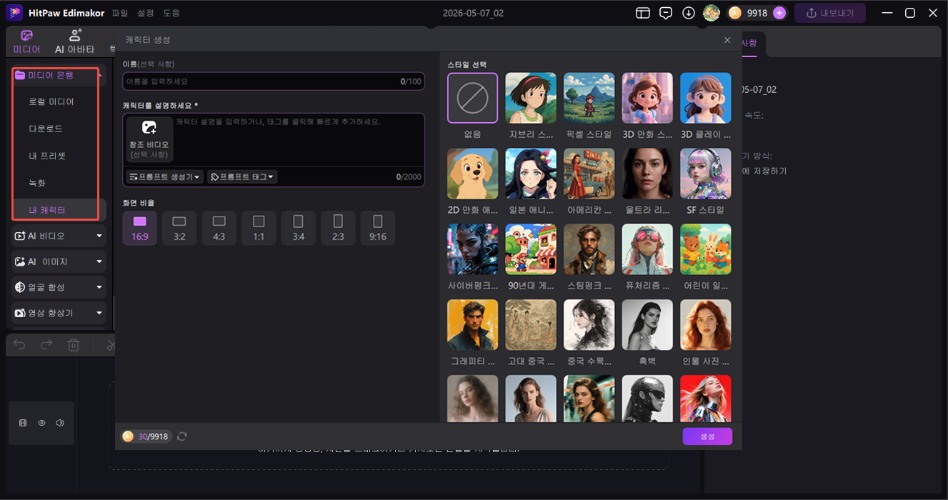Open the download center icon

pyautogui.click(x=688, y=13)
